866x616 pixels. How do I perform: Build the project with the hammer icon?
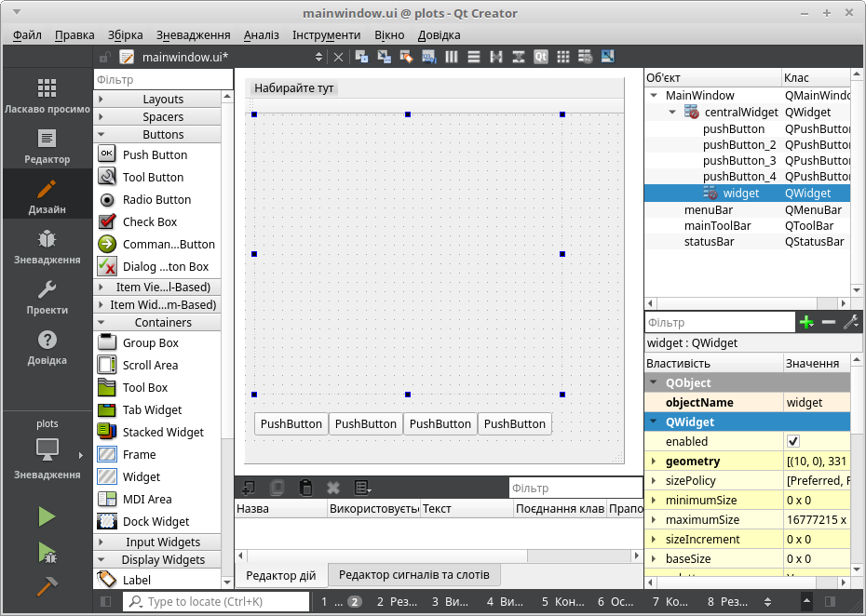click(47, 585)
